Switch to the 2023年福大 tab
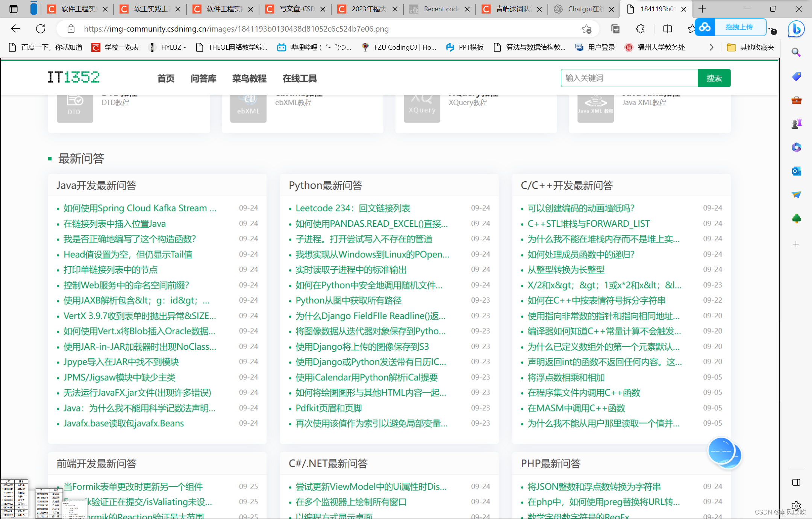 [367, 9]
